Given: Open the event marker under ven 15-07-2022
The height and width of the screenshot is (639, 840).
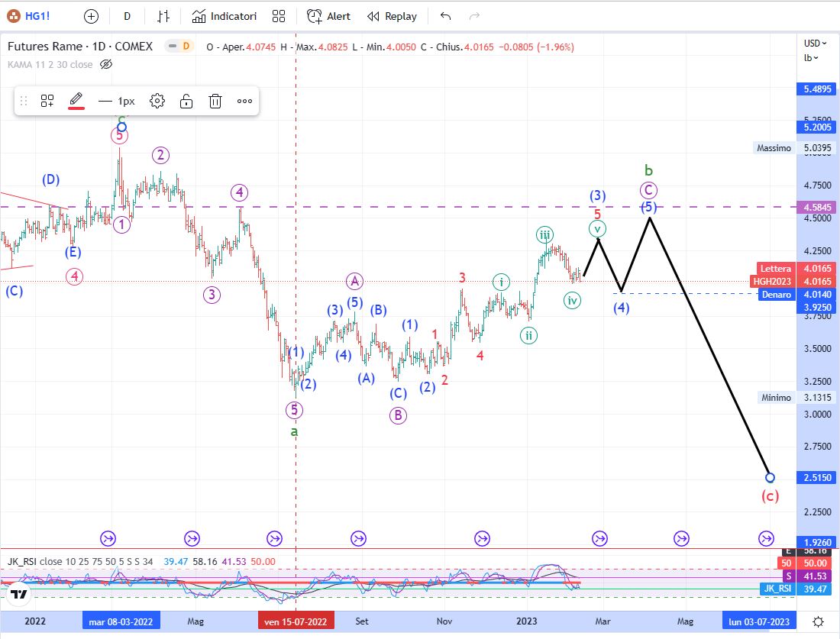Looking at the screenshot, I should (x=274, y=538).
